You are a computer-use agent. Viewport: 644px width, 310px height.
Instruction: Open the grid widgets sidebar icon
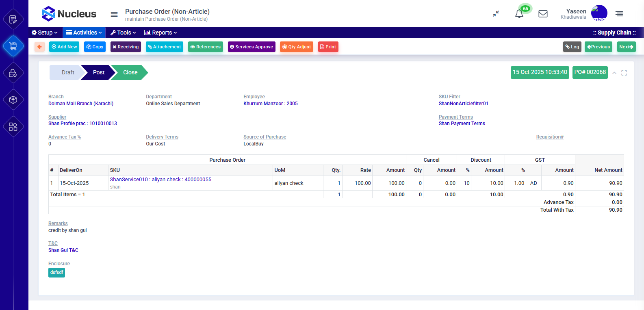pos(13,126)
